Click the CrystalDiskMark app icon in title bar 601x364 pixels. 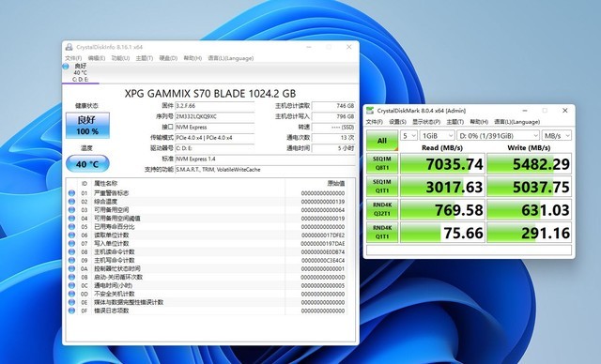(370, 111)
